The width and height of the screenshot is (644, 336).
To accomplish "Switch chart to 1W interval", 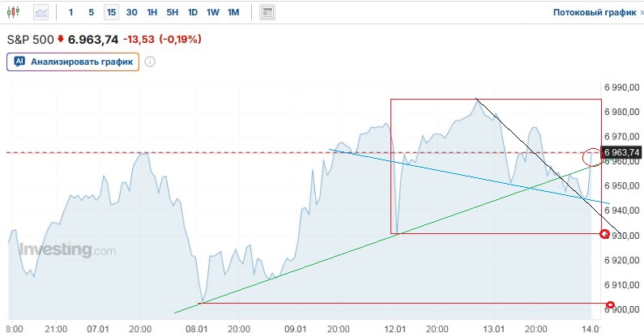I will click(212, 13).
